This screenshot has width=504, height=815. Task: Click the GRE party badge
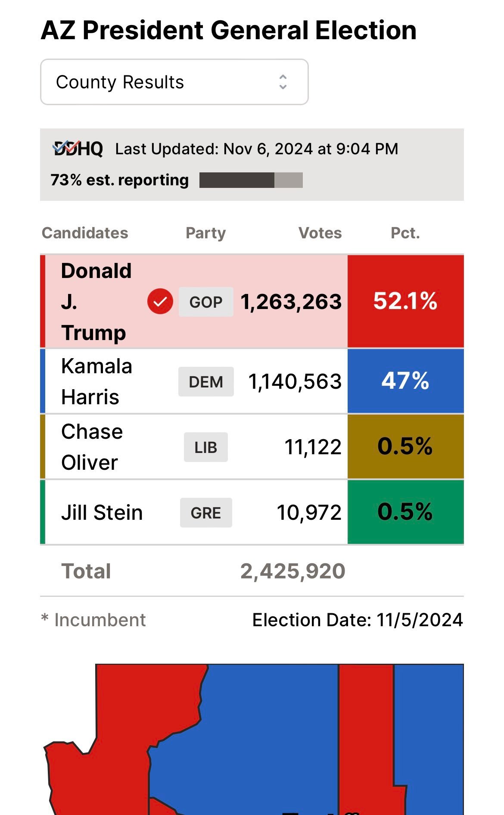(206, 513)
